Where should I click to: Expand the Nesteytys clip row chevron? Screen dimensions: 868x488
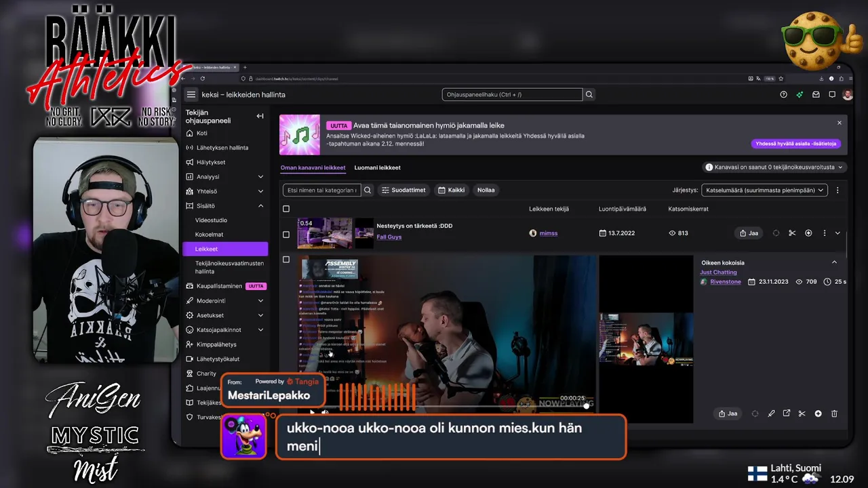click(x=837, y=233)
